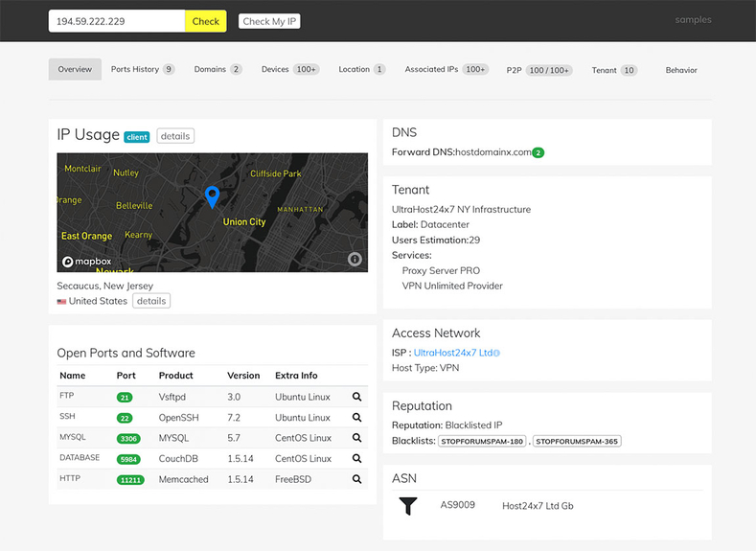Open the Location tab

pos(361,69)
